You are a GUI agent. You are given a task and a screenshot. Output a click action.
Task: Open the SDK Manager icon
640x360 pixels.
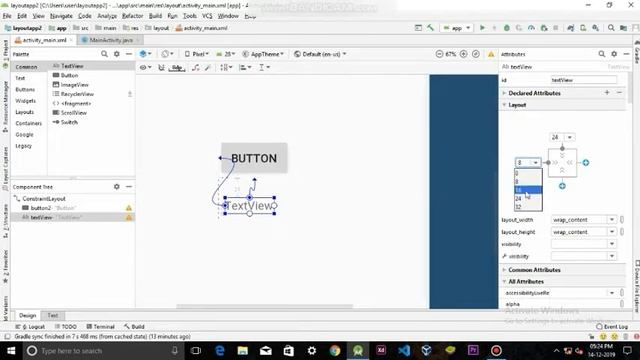point(596,28)
